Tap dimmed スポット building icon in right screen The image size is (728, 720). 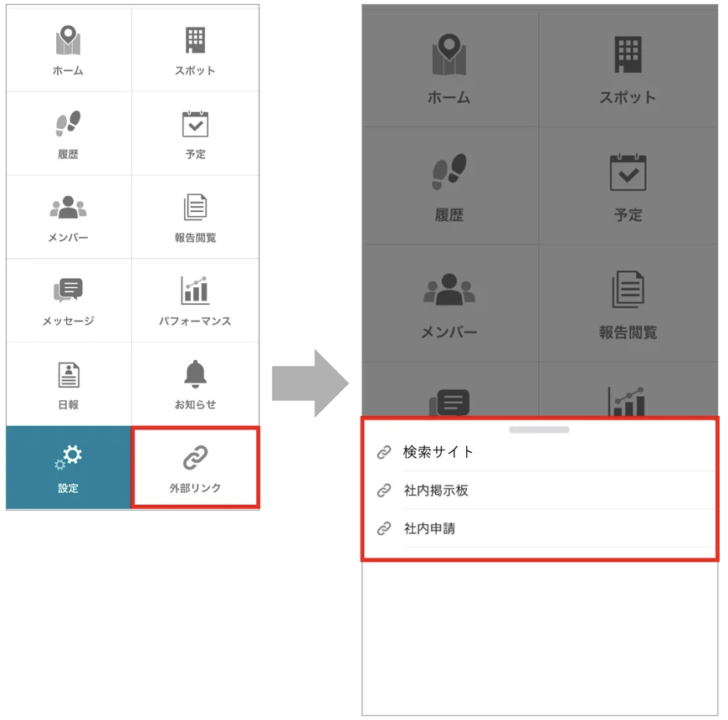[628, 54]
